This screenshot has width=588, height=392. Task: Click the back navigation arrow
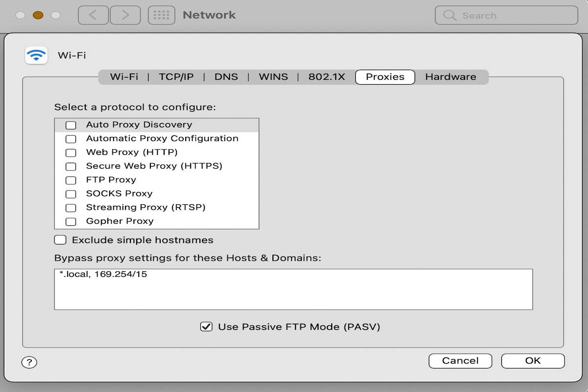(93, 15)
